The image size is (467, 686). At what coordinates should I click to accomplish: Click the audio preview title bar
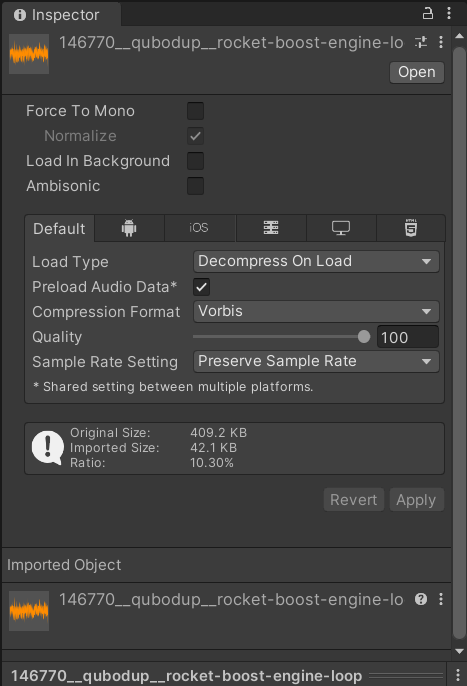pyautogui.click(x=224, y=675)
